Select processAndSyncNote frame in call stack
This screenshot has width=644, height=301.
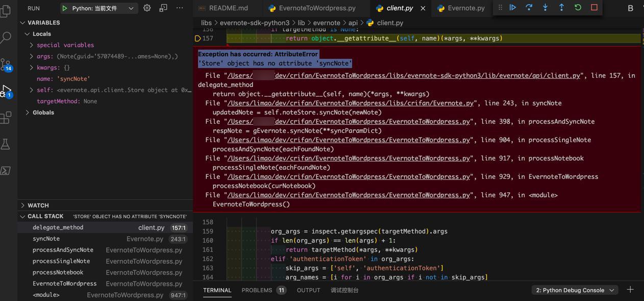(x=105, y=250)
